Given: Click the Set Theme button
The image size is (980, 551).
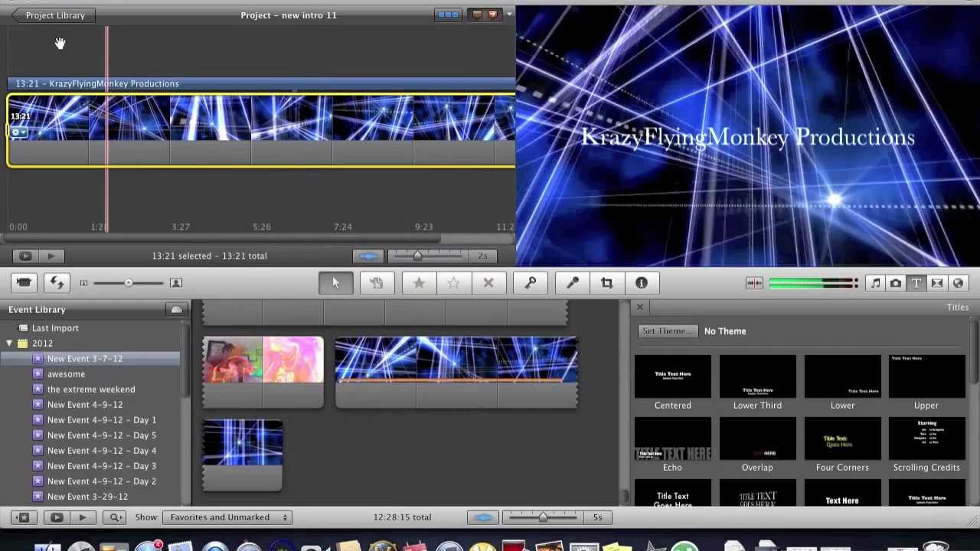Looking at the screenshot, I should 667,331.
